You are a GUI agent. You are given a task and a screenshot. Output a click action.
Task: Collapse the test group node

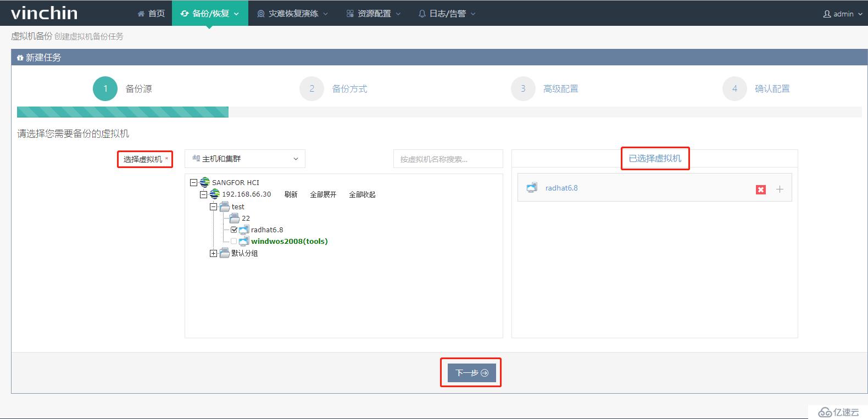click(213, 206)
